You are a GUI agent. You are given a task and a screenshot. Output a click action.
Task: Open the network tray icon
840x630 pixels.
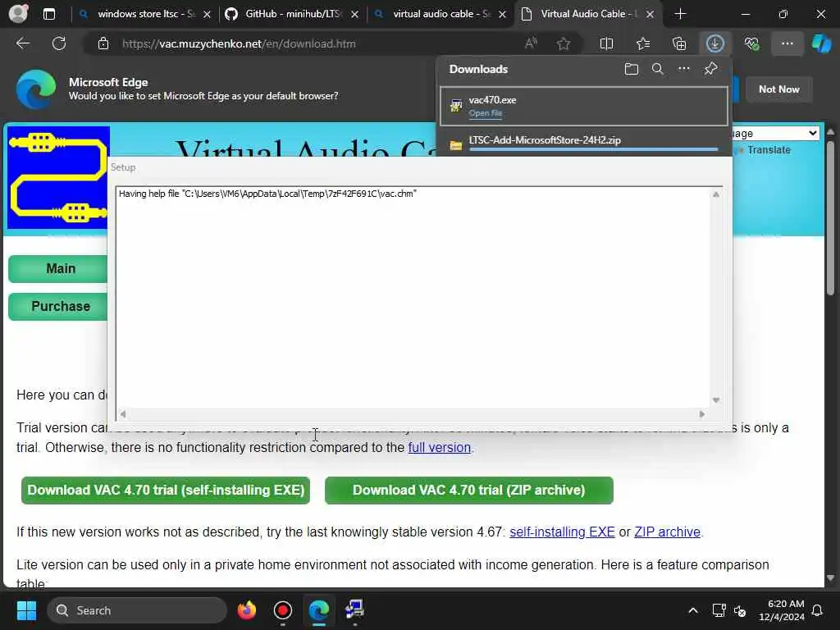pos(719,610)
